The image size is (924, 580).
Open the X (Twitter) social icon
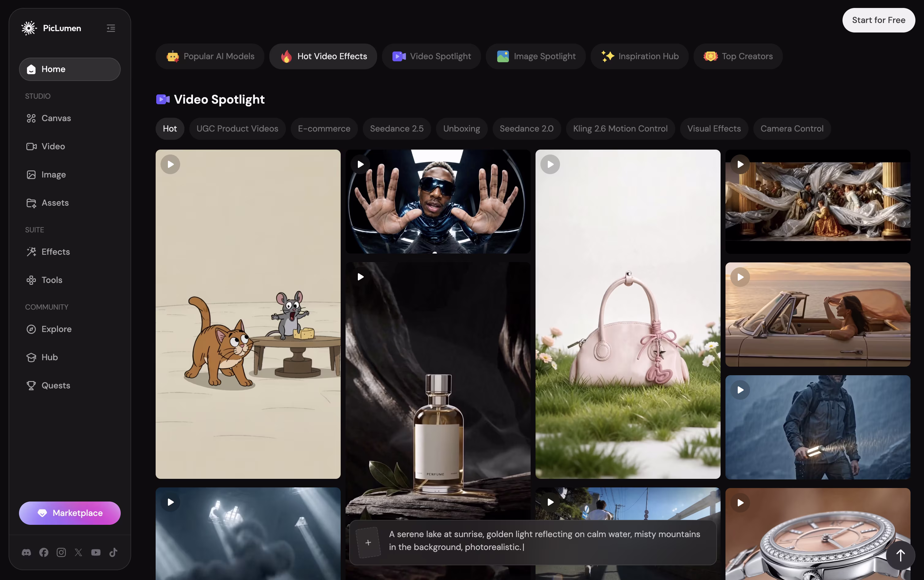pyautogui.click(x=78, y=552)
